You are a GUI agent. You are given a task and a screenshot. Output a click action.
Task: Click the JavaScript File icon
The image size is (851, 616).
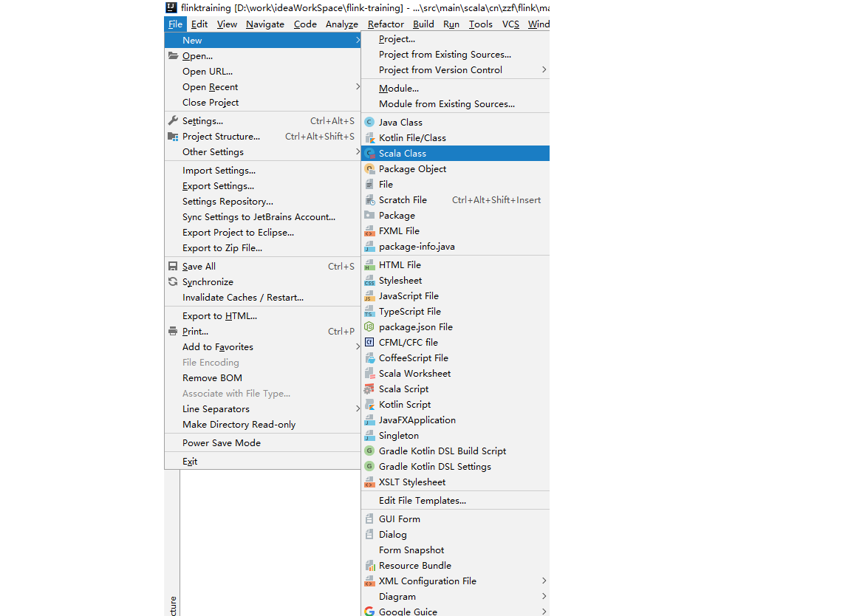[x=369, y=295]
